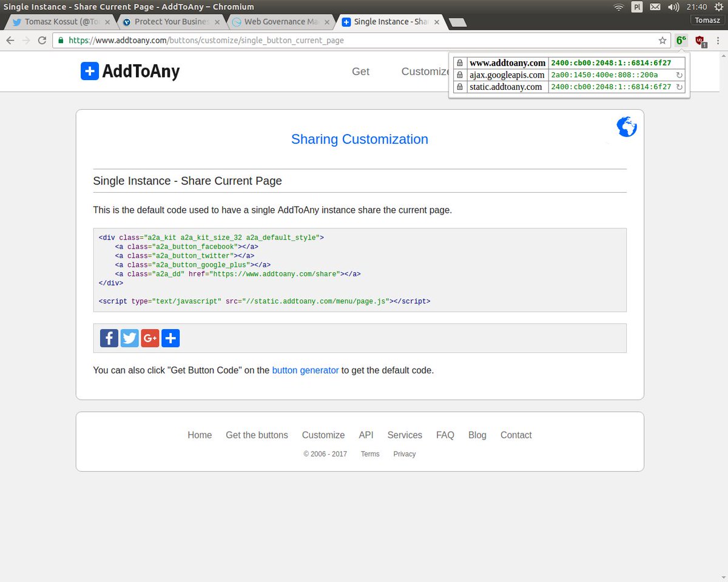This screenshot has width=728, height=582.
Task: Click the blue globe language icon
Action: pos(627,127)
